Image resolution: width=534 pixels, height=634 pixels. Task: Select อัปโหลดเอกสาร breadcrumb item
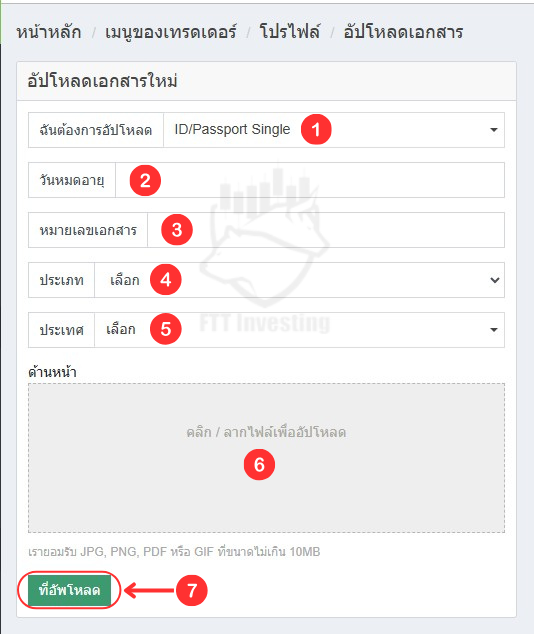(403, 32)
